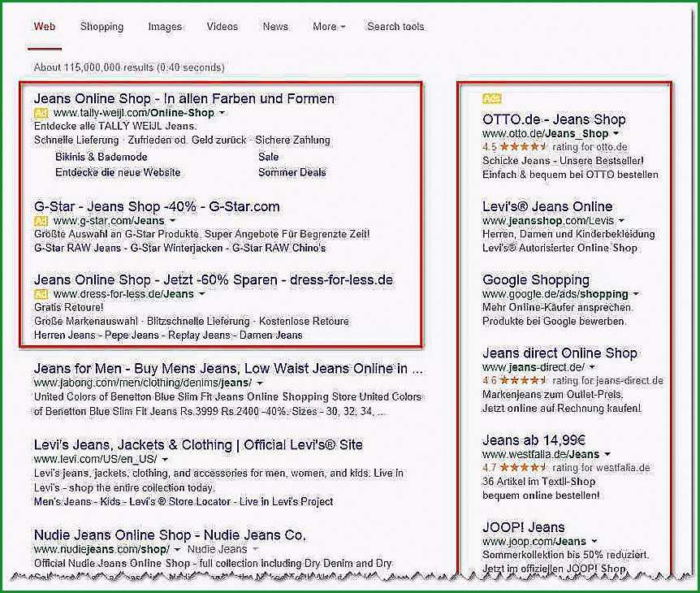Expand dropdown arrow next to jabong.com URL
This screenshot has width=700, height=593.
click(260, 383)
